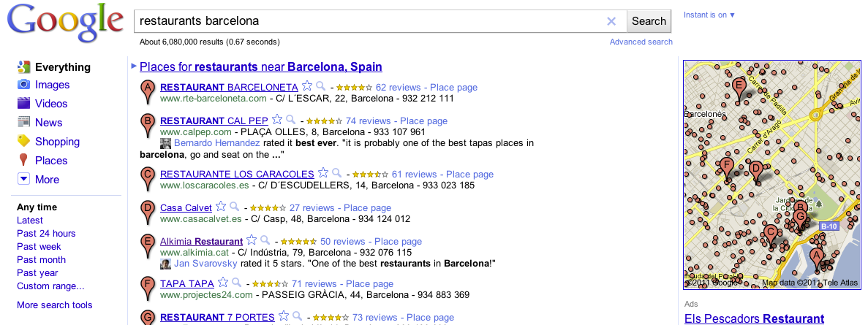Open the Instant is on dropdown
Viewport: 868px width, 325px height.
click(x=709, y=15)
